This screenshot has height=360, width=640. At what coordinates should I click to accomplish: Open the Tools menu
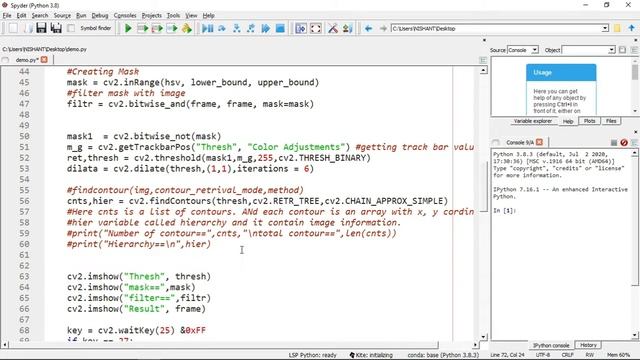tap(173, 16)
